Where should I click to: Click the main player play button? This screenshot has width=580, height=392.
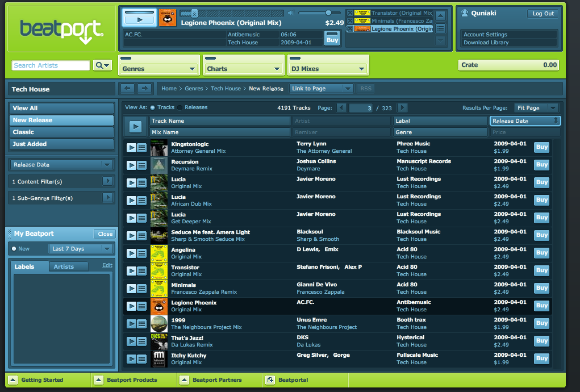point(139,20)
